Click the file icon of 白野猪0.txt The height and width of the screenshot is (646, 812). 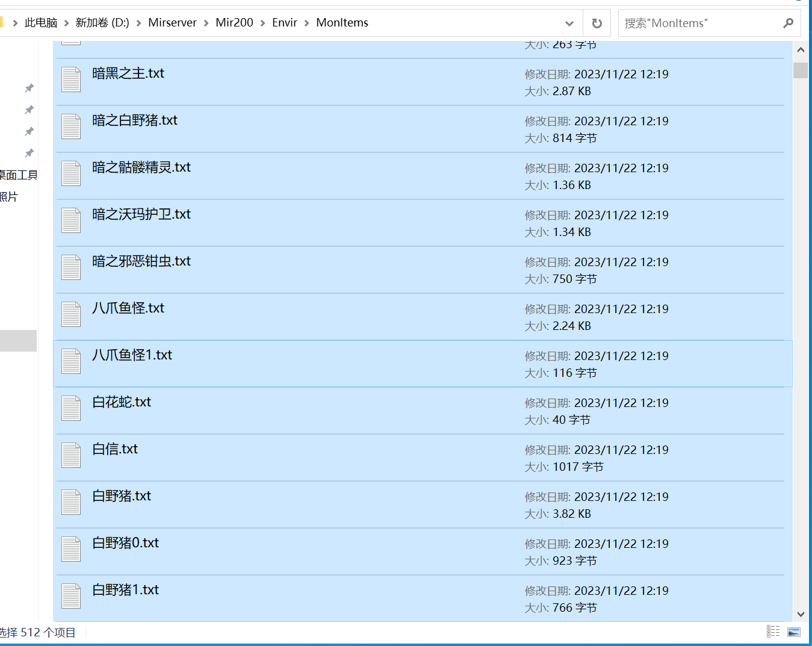point(71,549)
